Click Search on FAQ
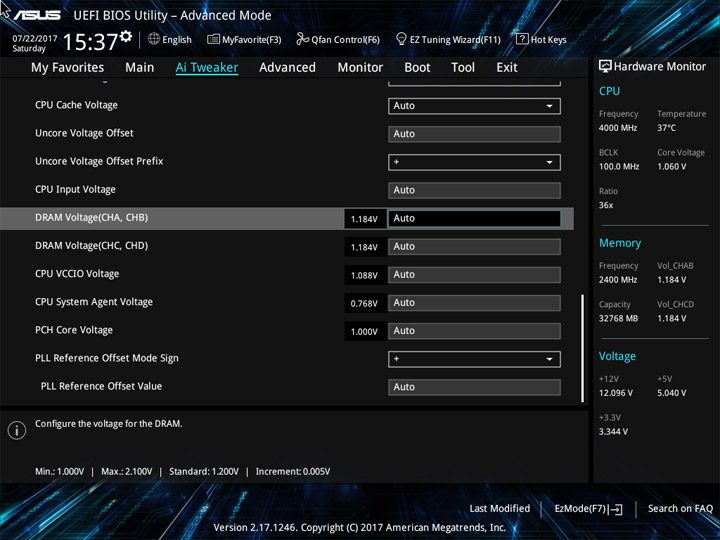The image size is (720, 540). 681,508
